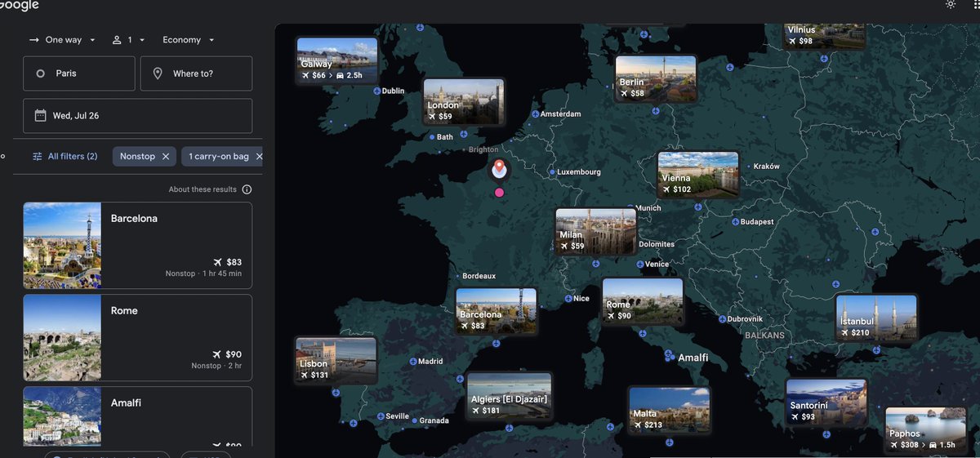The height and width of the screenshot is (458, 980).
Task: Select the Rome map card
Action: (643, 301)
